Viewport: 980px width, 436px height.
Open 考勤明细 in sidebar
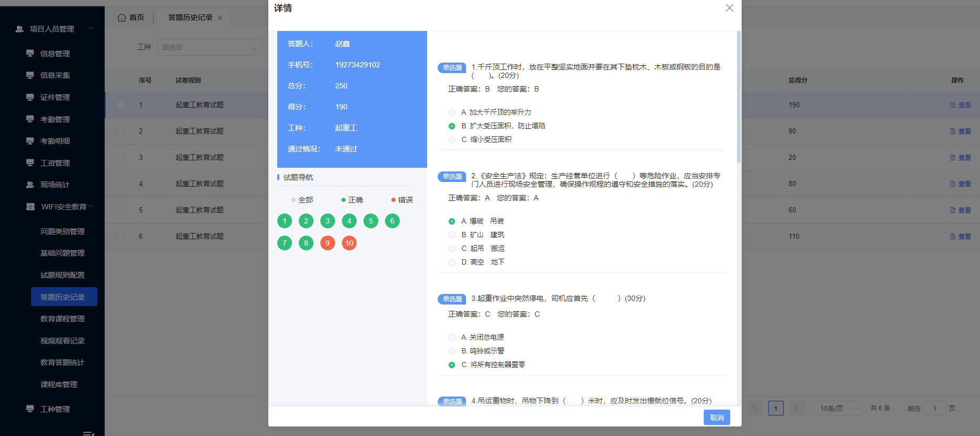[55, 141]
